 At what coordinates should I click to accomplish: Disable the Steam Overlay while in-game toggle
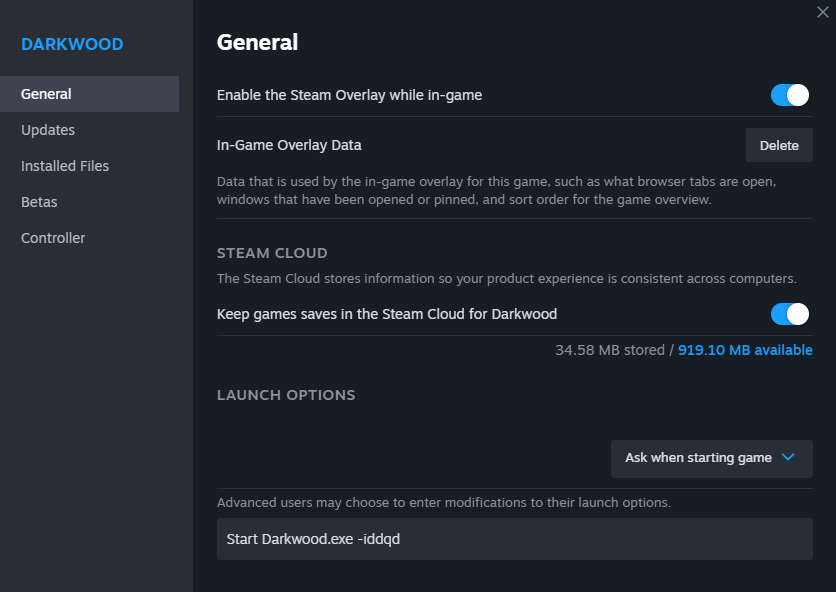coord(789,95)
